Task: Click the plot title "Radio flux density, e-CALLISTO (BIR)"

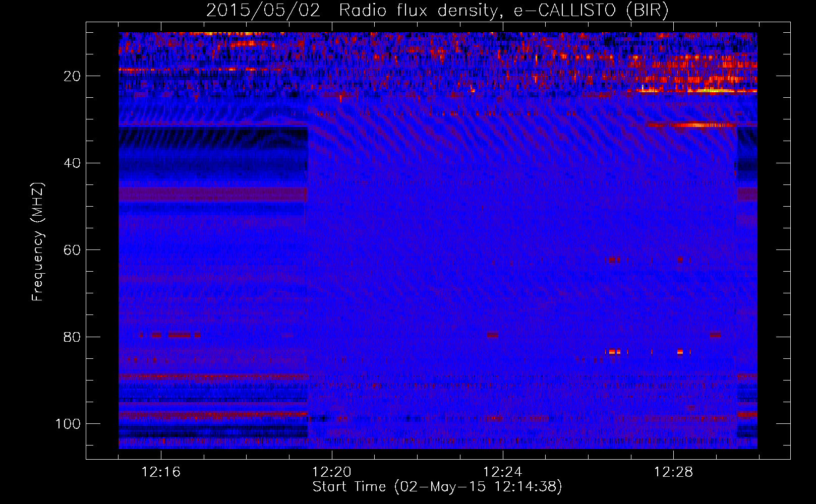Action: tap(503, 11)
